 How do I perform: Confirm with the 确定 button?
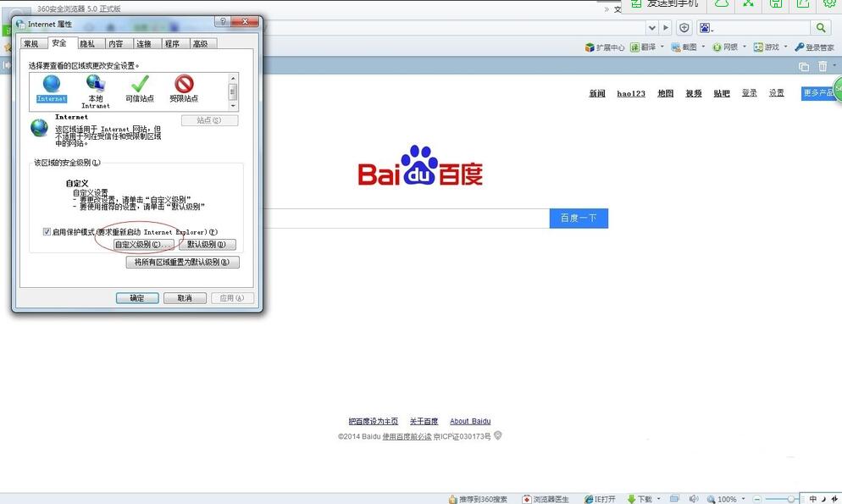click(137, 298)
